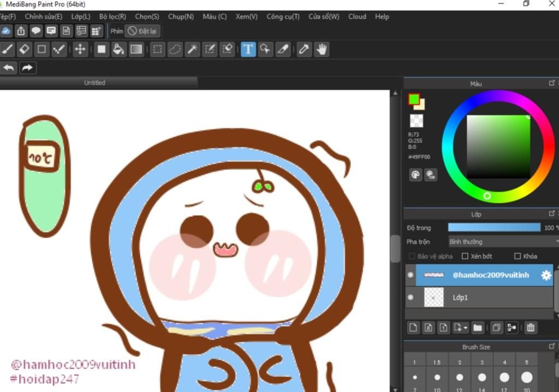Hide the @hamhoc2009vuitinh layer
559x392 pixels.
411,275
